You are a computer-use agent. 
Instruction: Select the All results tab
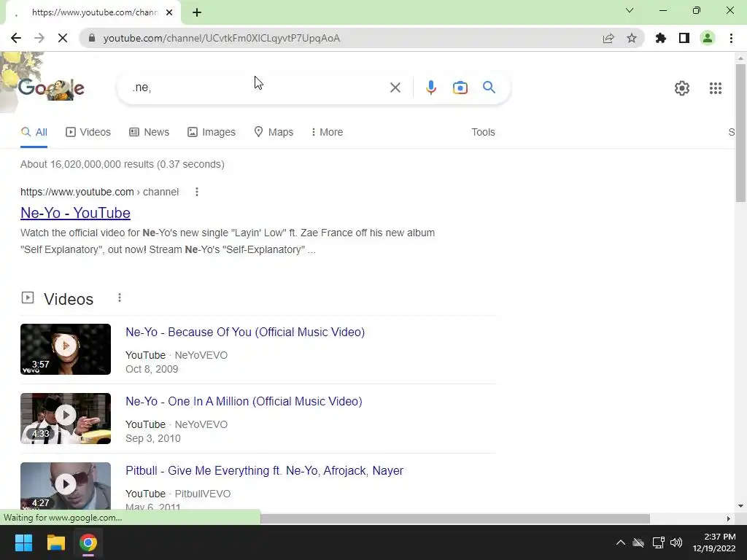point(34,132)
